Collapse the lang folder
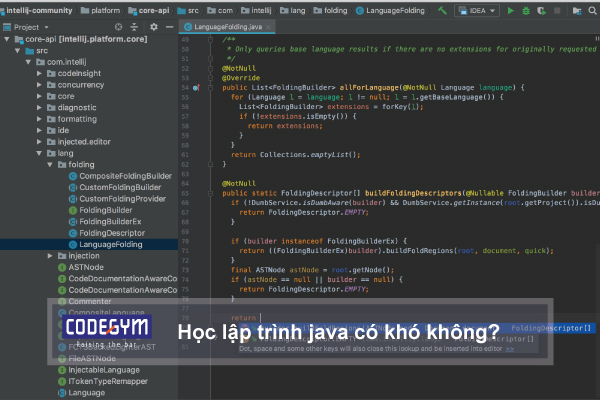 [x=39, y=153]
